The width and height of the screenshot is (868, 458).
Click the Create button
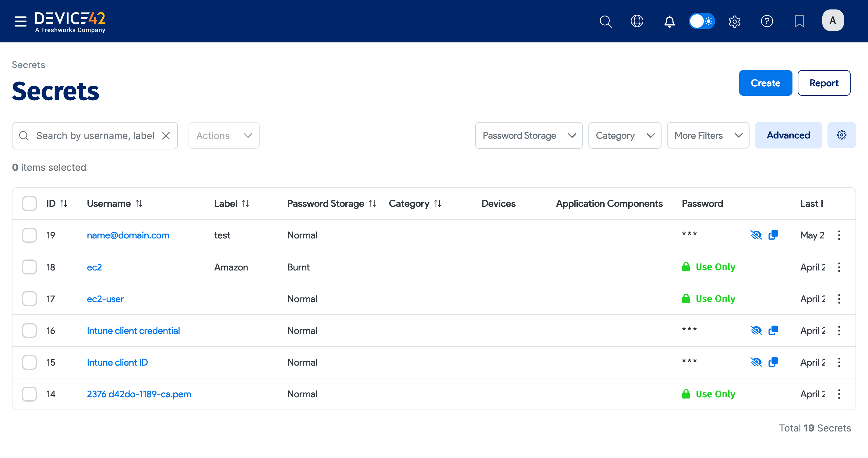[765, 83]
